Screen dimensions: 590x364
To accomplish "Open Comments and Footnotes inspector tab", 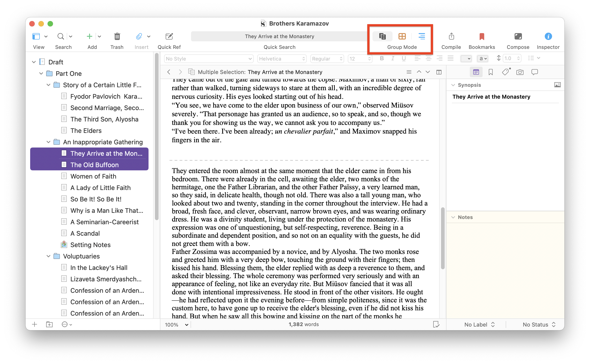I will (534, 72).
